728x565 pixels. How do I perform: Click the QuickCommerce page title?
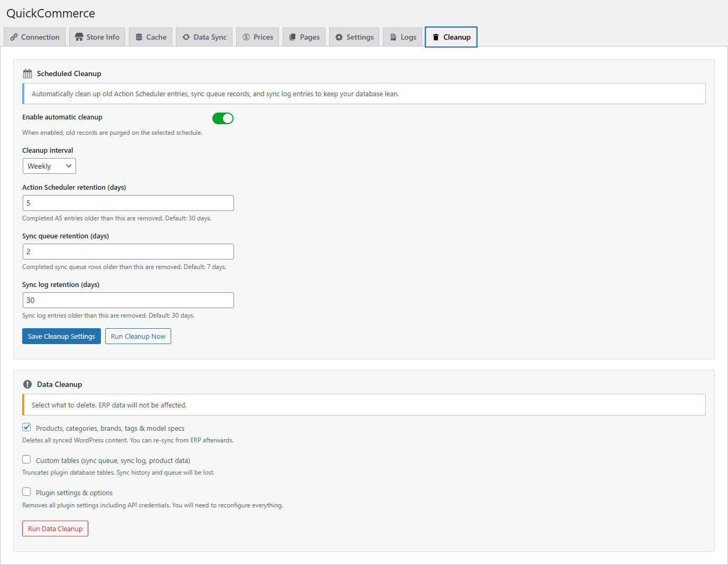(51, 13)
